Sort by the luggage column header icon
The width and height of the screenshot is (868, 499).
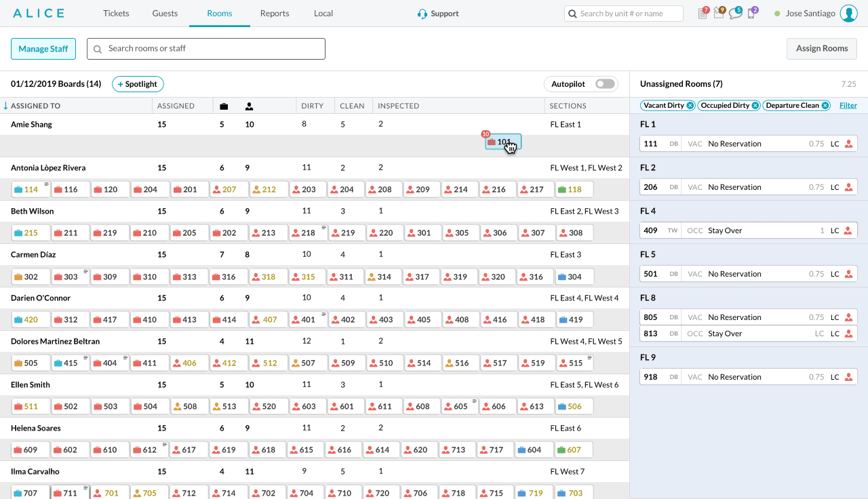click(224, 106)
